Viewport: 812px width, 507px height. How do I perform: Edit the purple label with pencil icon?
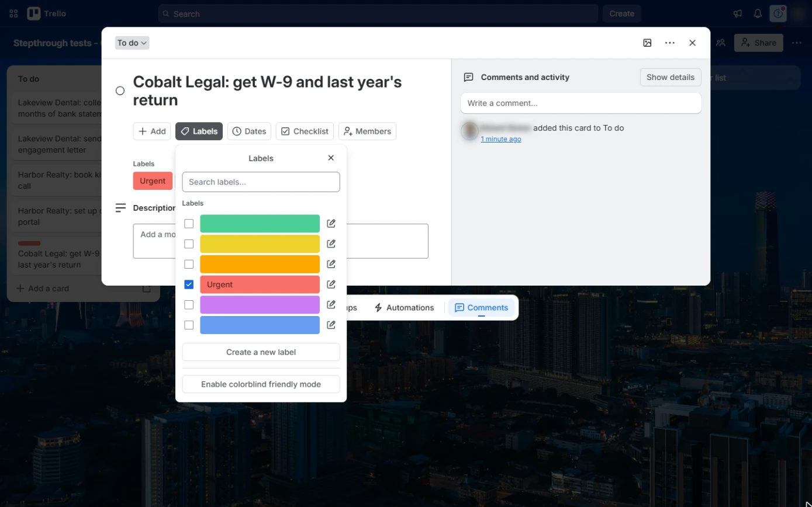point(331,304)
